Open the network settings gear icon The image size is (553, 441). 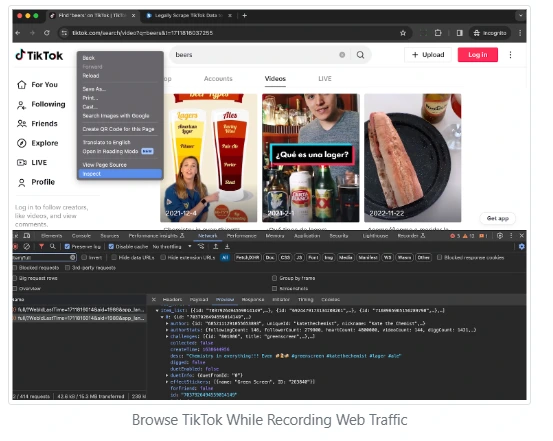(521, 247)
